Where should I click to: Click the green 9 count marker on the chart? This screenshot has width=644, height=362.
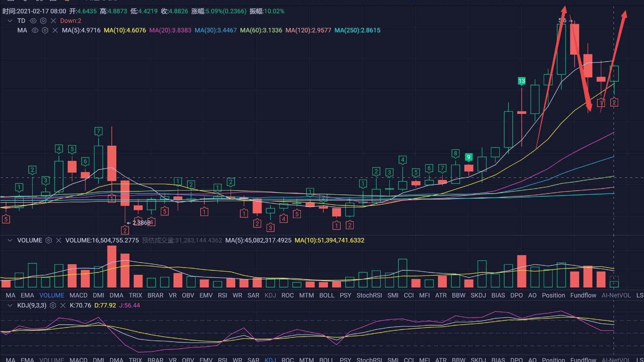468,157
